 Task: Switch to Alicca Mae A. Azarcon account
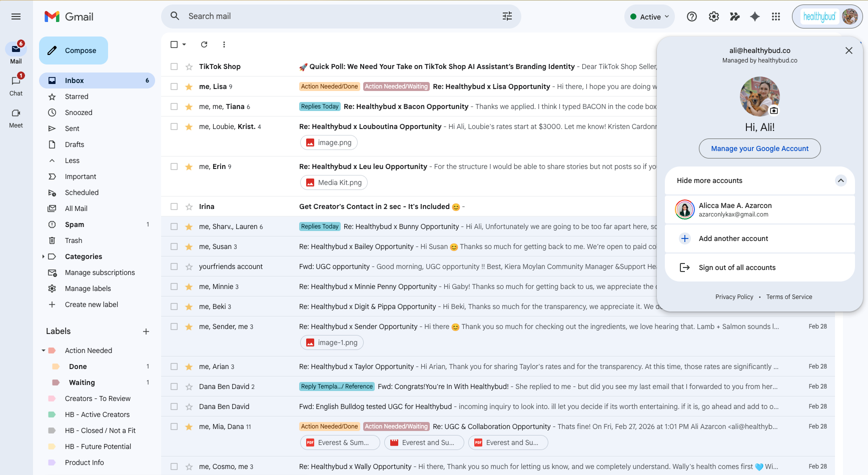(759, 209)
